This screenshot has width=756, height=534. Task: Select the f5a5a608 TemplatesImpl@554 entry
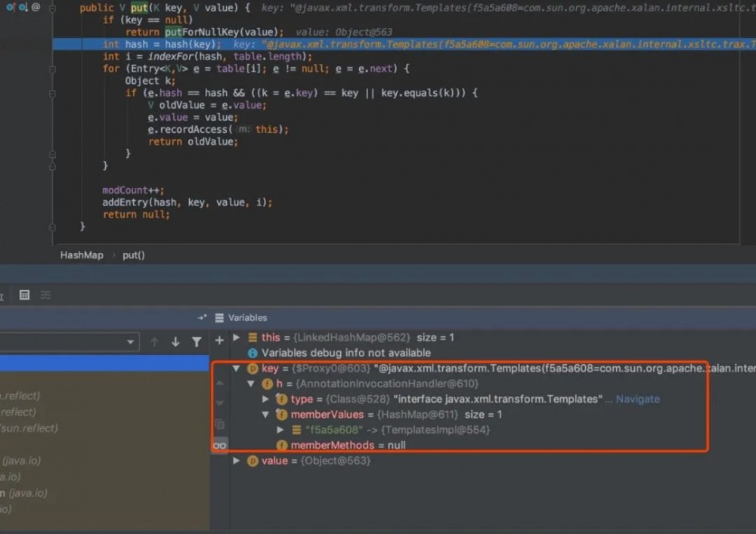tap(354, 429)
